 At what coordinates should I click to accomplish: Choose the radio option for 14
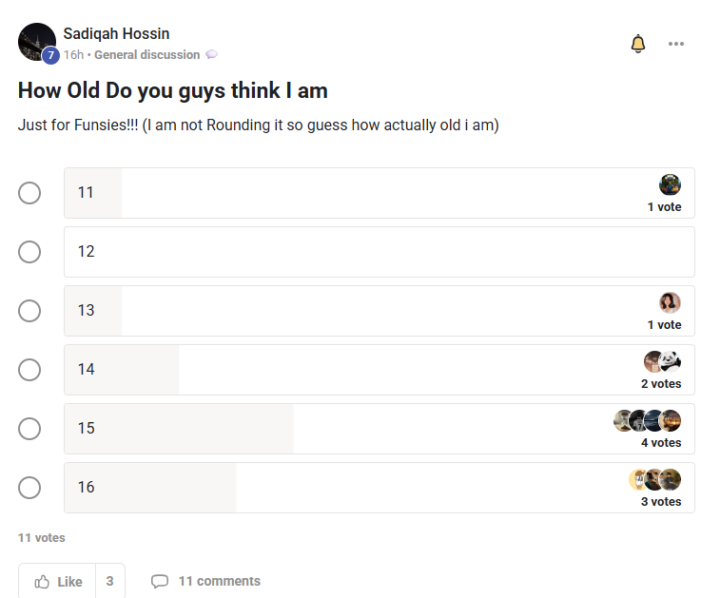29,370
